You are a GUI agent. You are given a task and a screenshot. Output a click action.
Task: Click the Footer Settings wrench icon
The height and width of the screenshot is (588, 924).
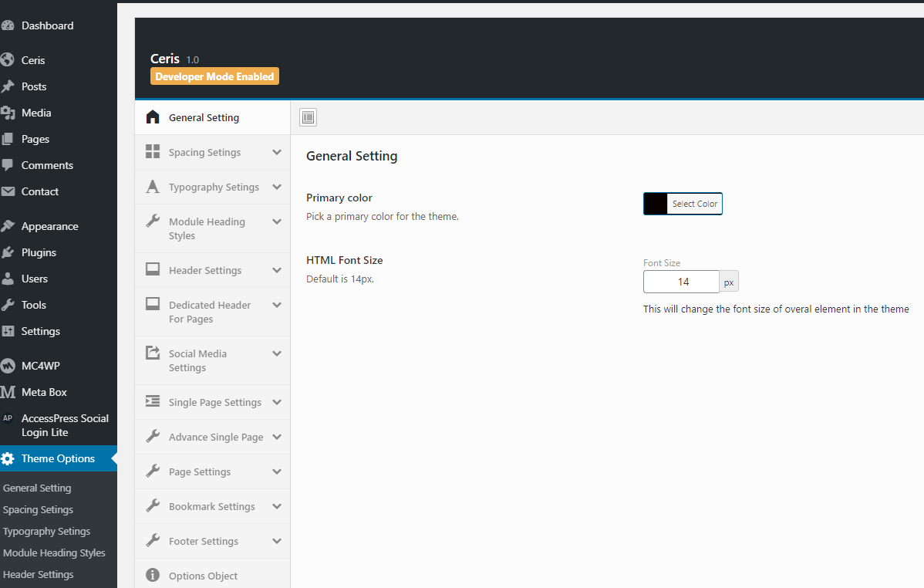coord(153,539)
